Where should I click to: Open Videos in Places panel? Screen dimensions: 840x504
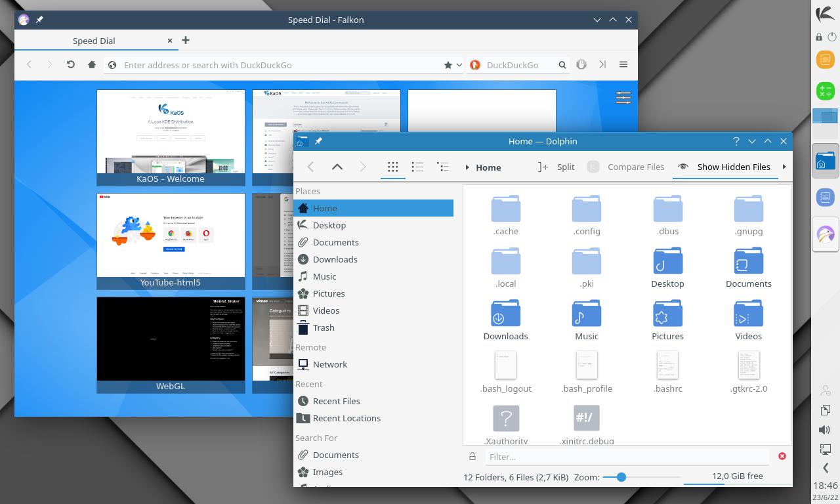point(374,310)
